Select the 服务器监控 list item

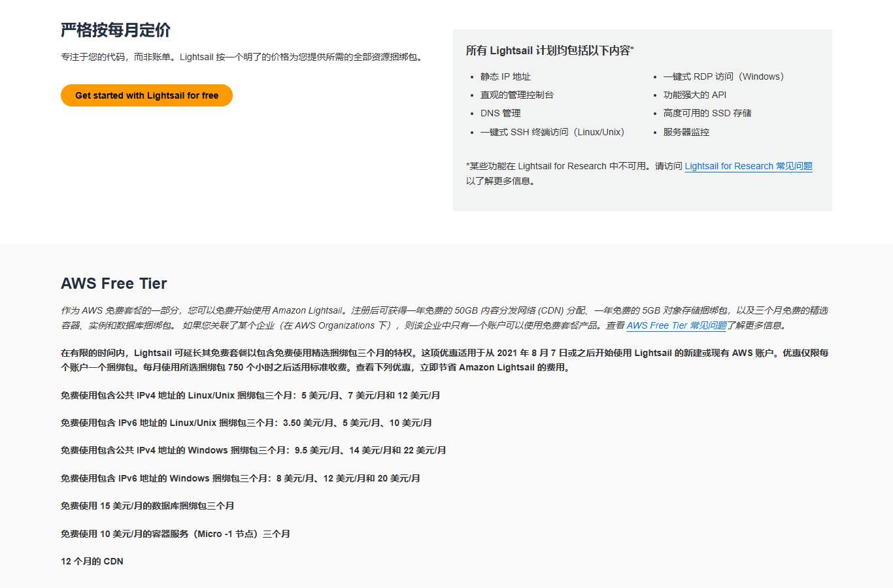coord(686,132)
